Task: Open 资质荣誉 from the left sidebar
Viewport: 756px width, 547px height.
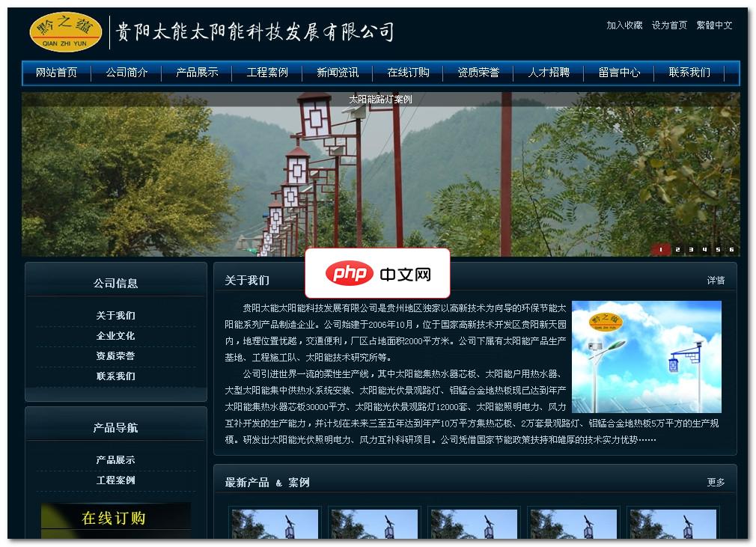Action: coord(116,357)
